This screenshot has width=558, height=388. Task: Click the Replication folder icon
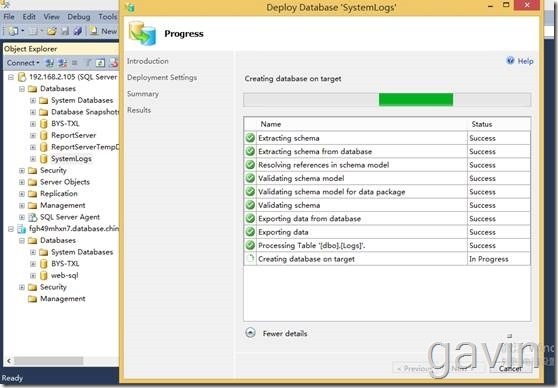(32, 194)
